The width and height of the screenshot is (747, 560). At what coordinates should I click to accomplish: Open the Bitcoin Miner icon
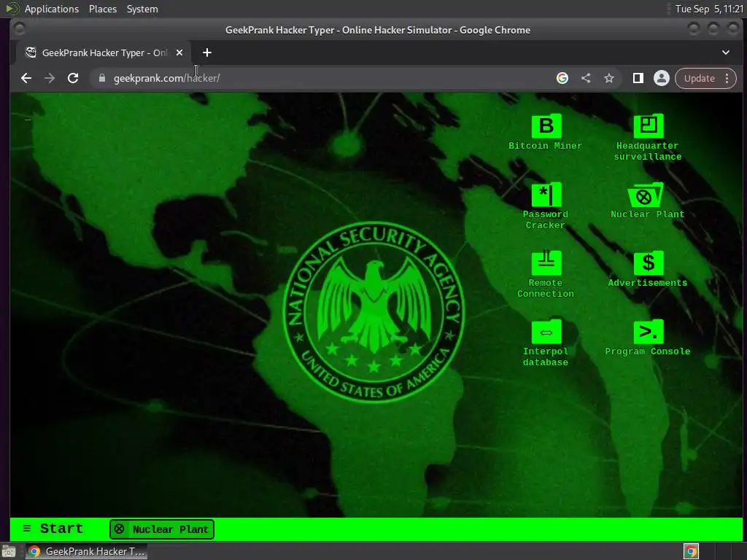pyautogui.click(x=546, y=133)
